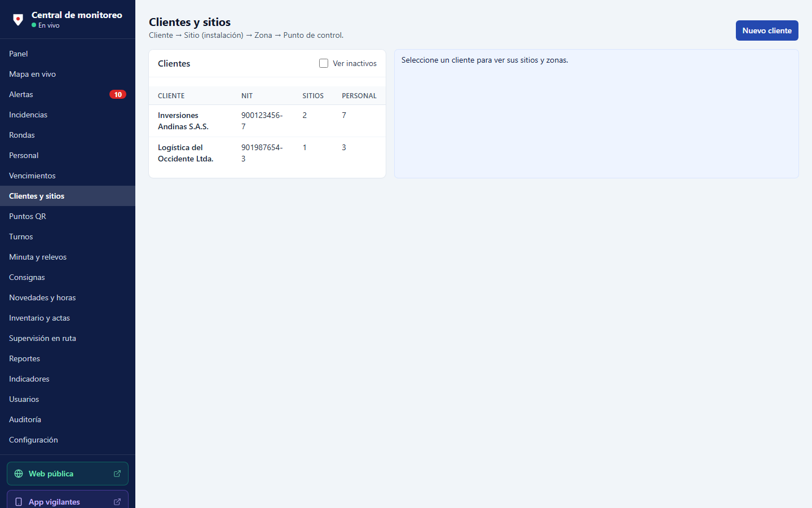
Task: Click the Central de monitoreo title
Action: [77, 15]
